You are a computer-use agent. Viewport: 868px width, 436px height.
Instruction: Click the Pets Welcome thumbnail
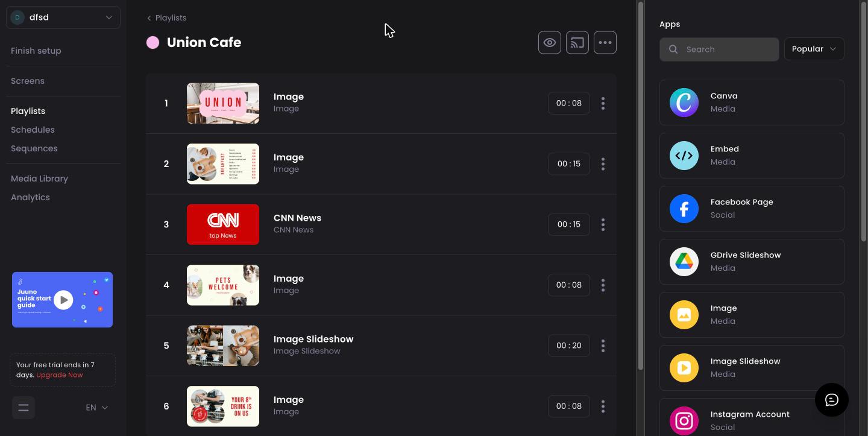pos(223,285)
